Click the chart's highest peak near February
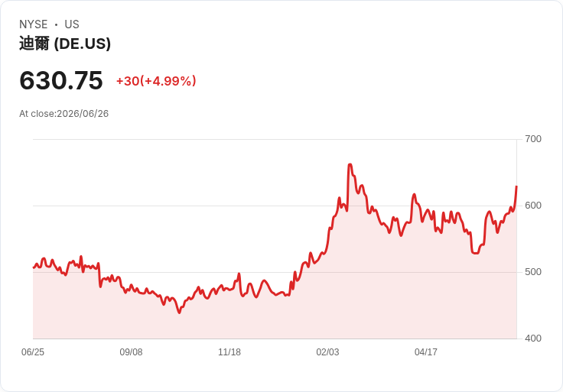The height and width of the screenshot is (392, 563). point(350,164)
